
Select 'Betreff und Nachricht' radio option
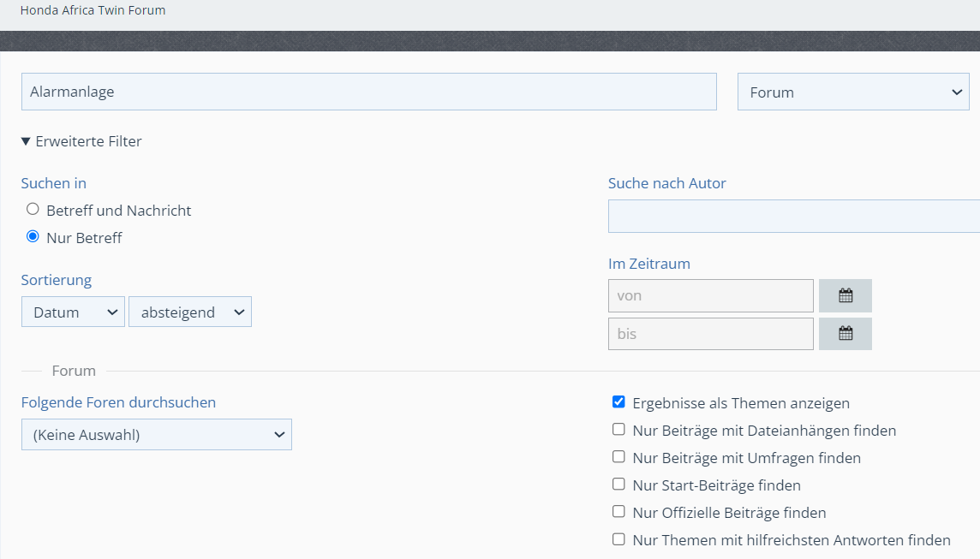(33, 209)
